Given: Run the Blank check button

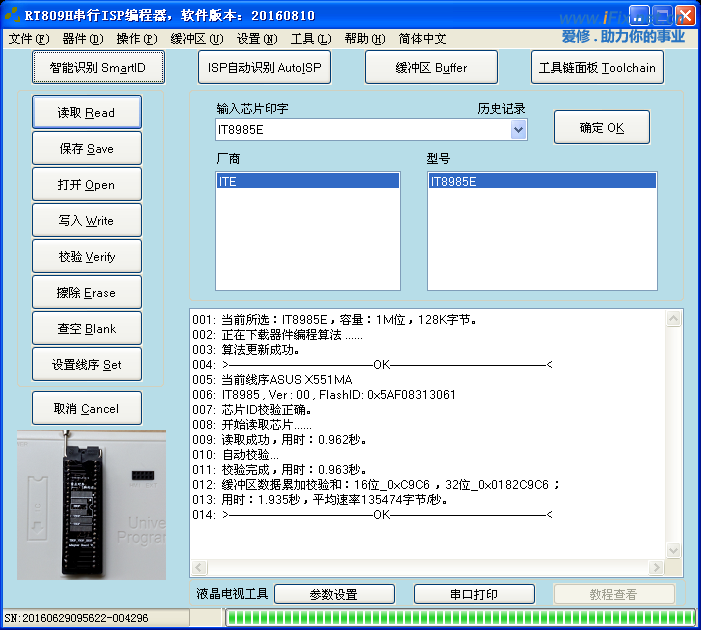Looking at the screenshot, I should [x=86, y=329].
